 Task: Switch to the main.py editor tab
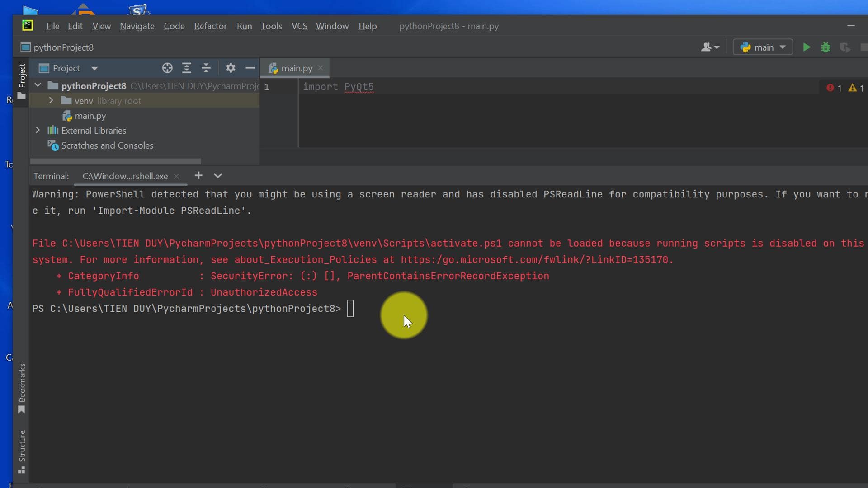tap(291, 68)
